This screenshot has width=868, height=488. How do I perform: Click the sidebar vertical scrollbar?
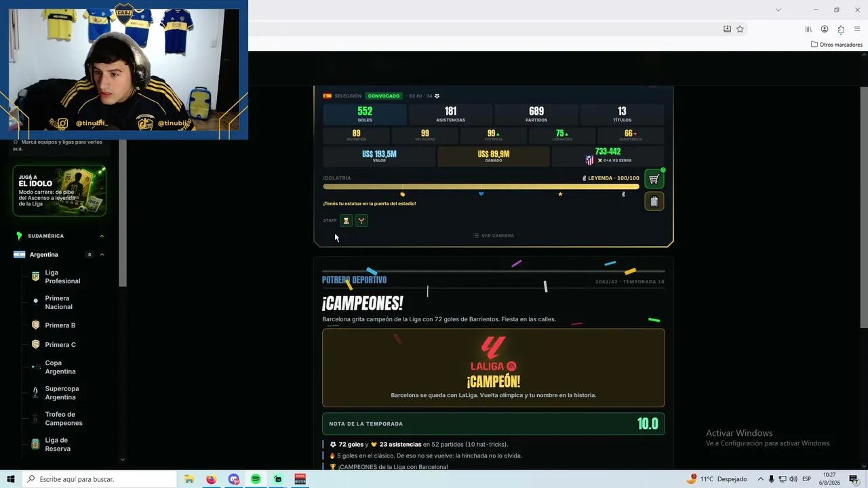pos(123,213)
